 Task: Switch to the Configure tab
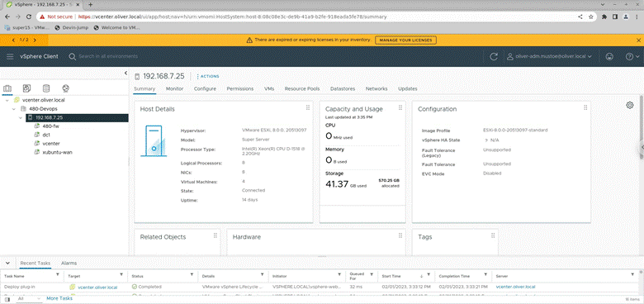[205, 88]
